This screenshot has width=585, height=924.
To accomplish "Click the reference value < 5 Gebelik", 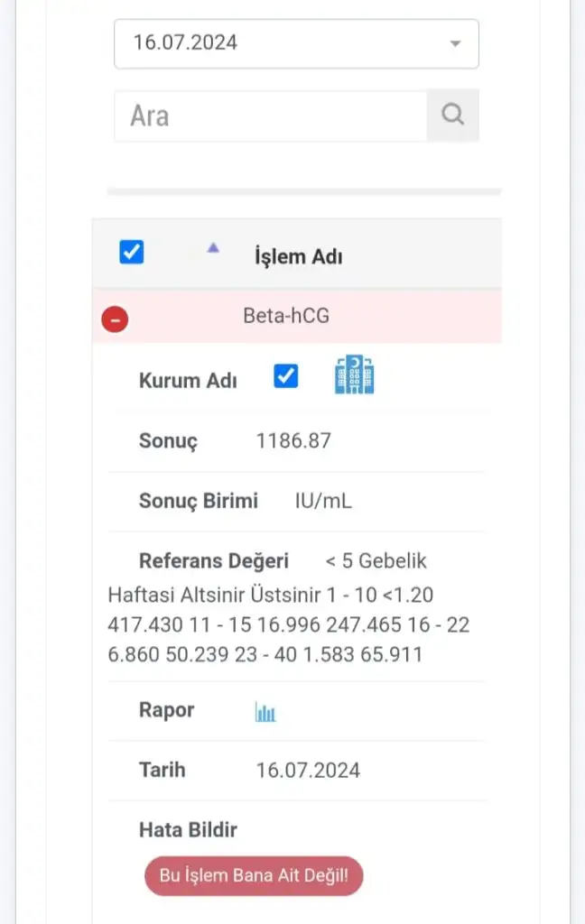I will [376, 561].
